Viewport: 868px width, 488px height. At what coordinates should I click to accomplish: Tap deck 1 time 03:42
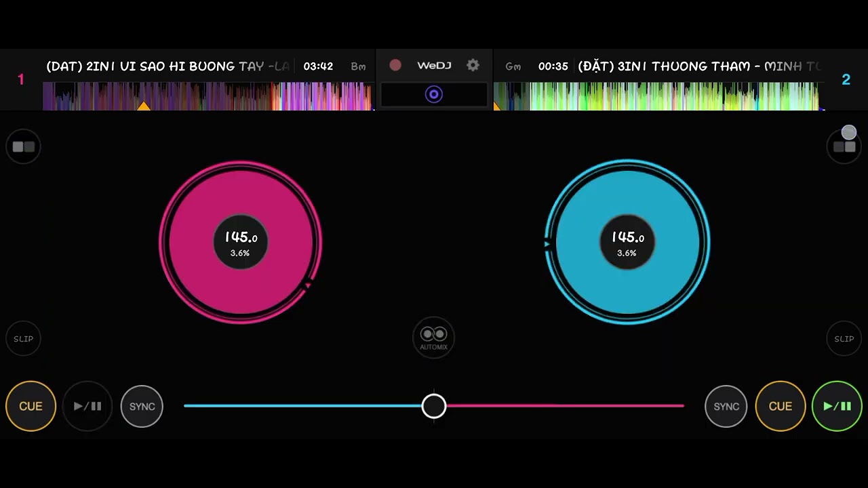click(x=318, y=66)
